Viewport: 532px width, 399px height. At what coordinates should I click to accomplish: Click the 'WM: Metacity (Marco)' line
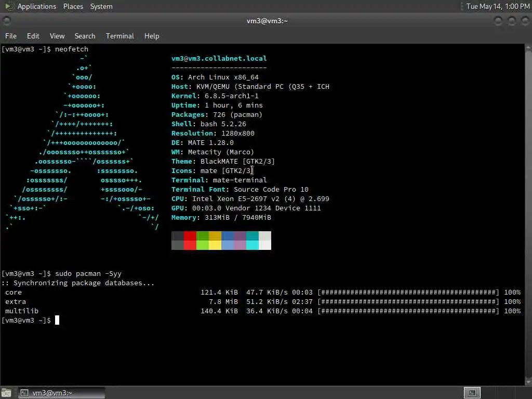click(212, 152)
